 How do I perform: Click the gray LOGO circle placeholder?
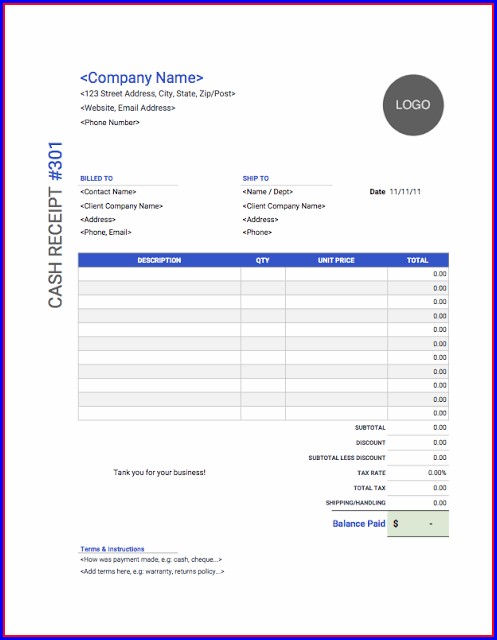point(413,105)
